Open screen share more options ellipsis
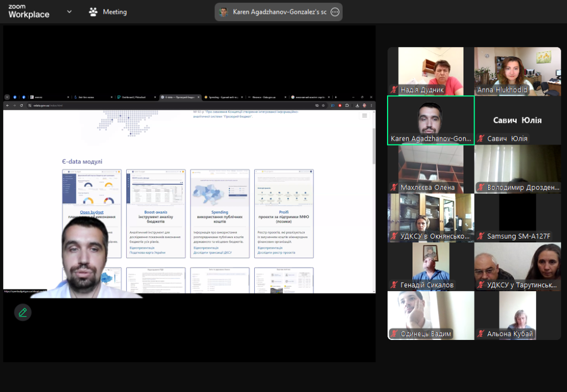The width and height of the screenshot is (567, 392). click(x=334, y=12)
